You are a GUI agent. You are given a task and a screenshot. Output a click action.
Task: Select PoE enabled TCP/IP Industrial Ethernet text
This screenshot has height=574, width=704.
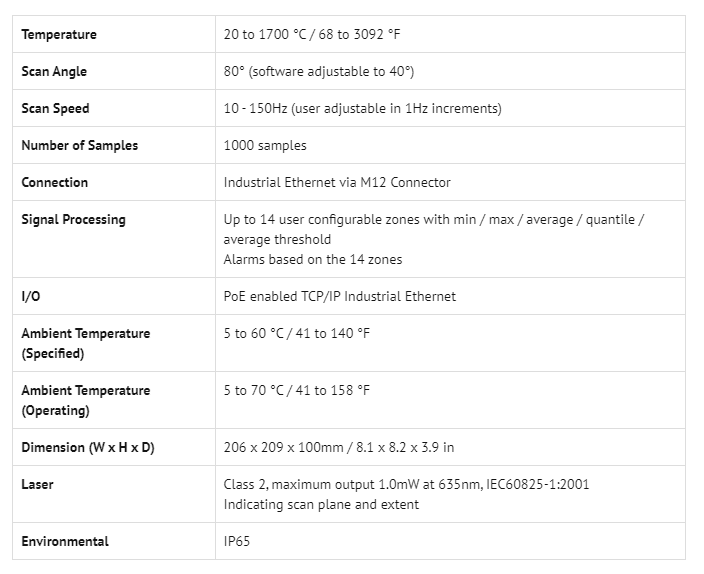(340, 297)
